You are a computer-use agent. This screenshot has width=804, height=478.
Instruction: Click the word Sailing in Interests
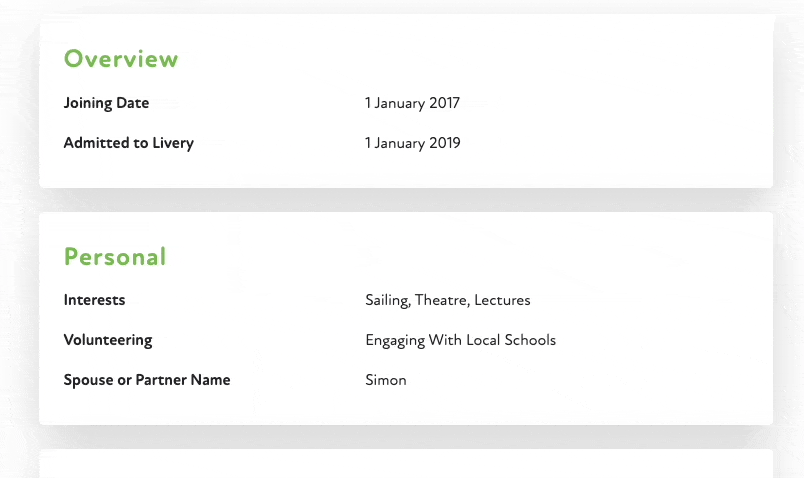pos(386,300)
